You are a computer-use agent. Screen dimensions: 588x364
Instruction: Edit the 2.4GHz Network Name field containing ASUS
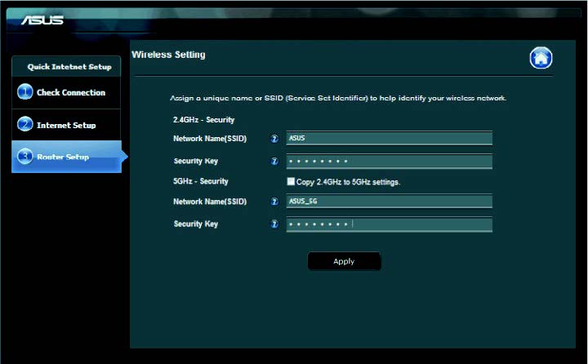(x=390, y=138)
